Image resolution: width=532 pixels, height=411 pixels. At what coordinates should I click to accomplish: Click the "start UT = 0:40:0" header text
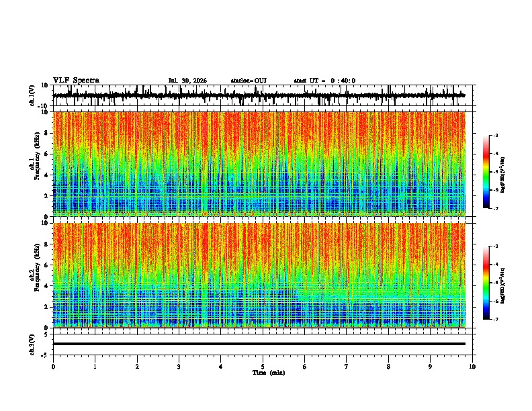[324, 81]
